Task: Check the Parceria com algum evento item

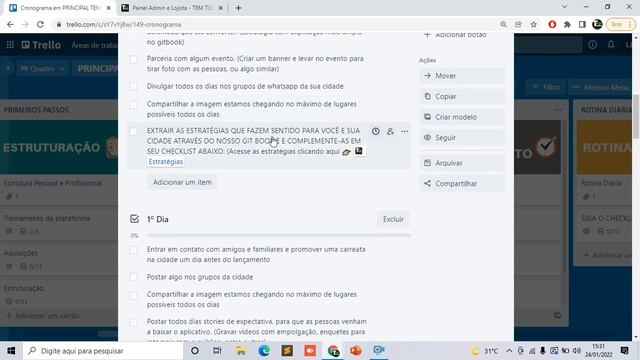Action: point(133,60)
